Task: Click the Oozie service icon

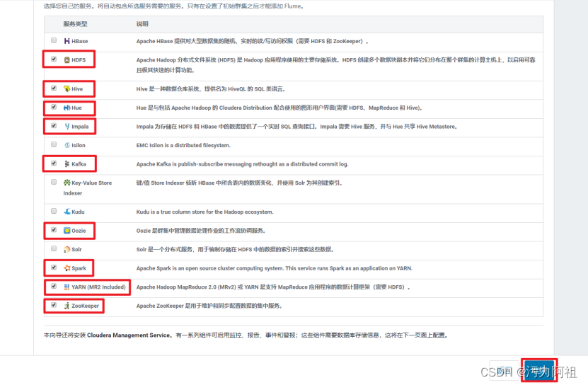Action: pyautogui.click(x=67, y=231)
